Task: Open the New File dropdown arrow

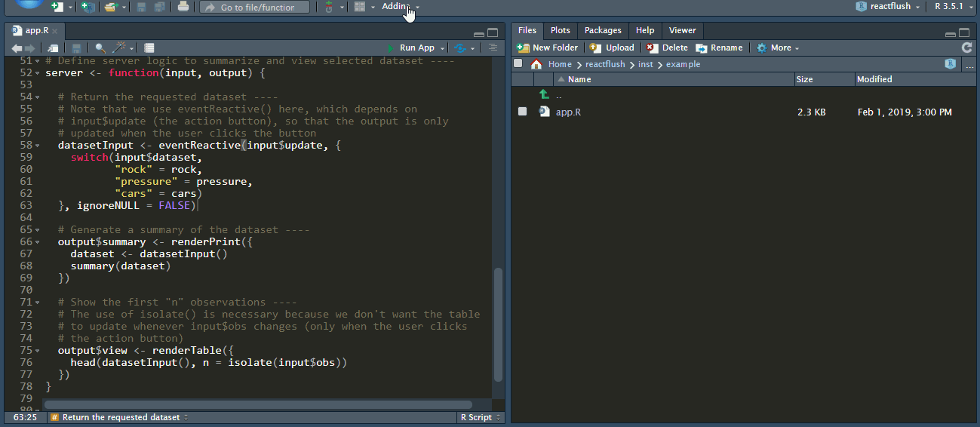Action: (71, 8)
